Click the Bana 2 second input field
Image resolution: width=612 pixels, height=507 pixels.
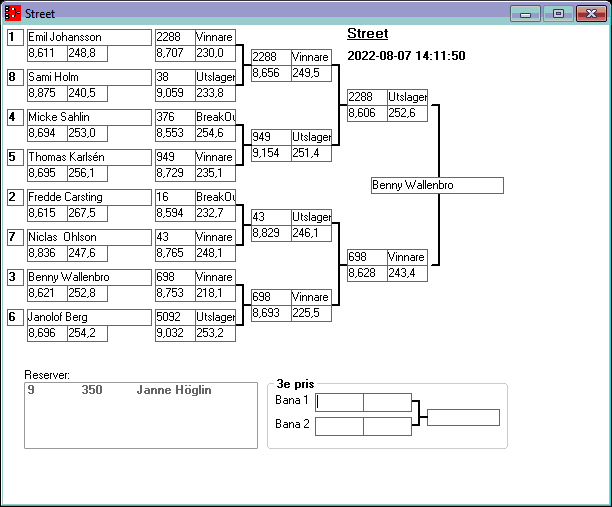pyautogui.click(x=387, y=426)
